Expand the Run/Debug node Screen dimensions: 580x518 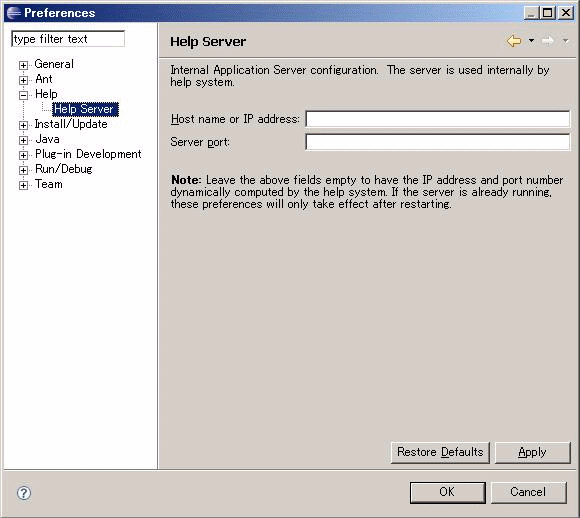pos(23,170)
